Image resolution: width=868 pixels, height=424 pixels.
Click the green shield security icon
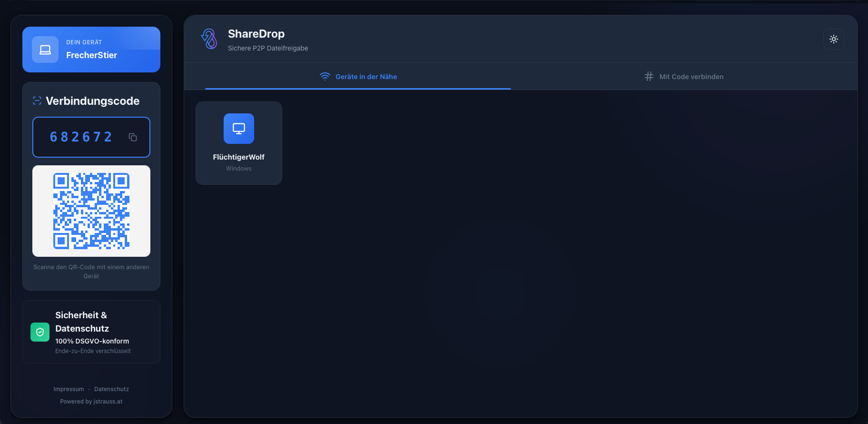click(x=40, y=332)
